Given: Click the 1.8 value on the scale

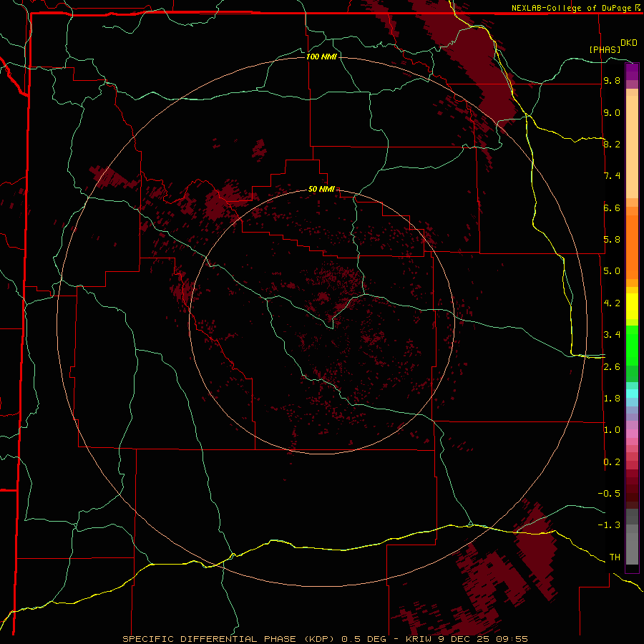Looking at the screenshot, I should (612, 399).
